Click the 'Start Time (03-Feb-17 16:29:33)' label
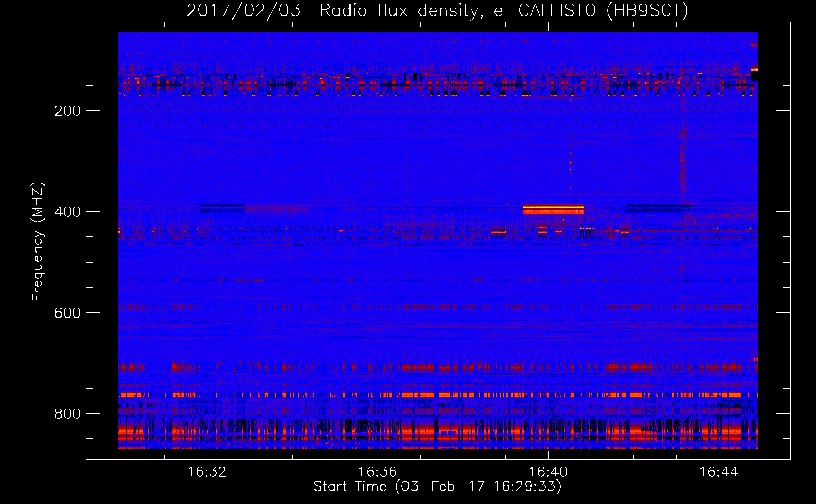This screenshot has width=816, height=504. (x=437, y=487)
